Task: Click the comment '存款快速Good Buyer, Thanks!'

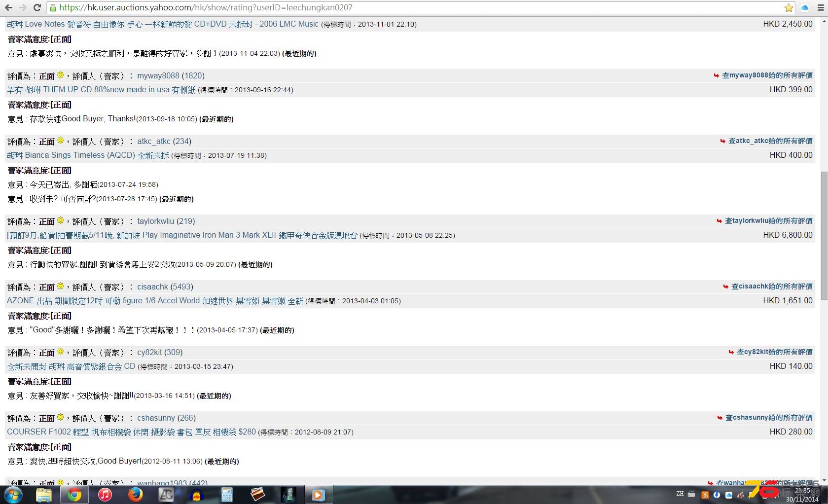Action: pos(82,118)
